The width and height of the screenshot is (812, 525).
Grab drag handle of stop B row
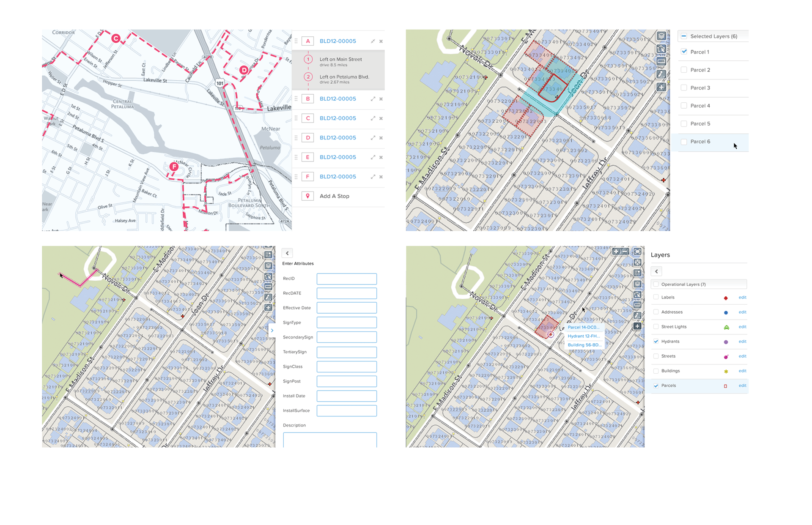coord(296,99)
